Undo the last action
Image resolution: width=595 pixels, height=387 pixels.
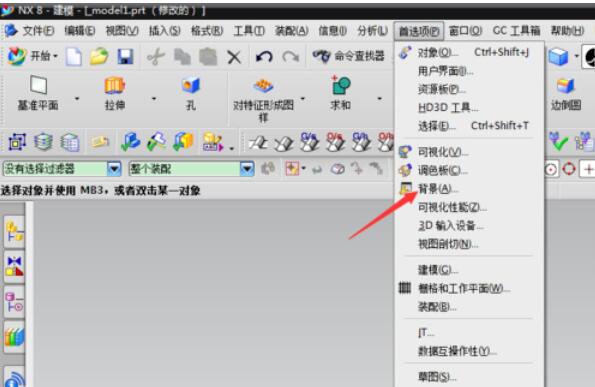[x=264, y=57]
